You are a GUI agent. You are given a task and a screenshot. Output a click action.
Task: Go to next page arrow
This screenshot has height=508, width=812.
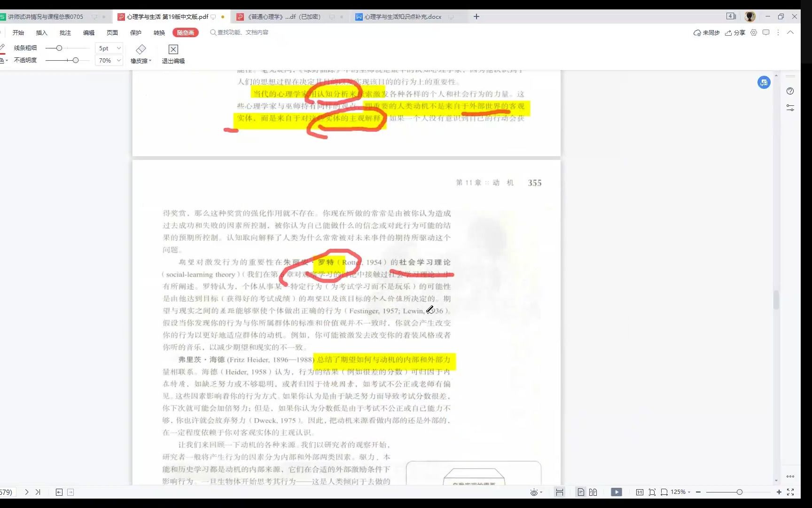tap(27, 492)
